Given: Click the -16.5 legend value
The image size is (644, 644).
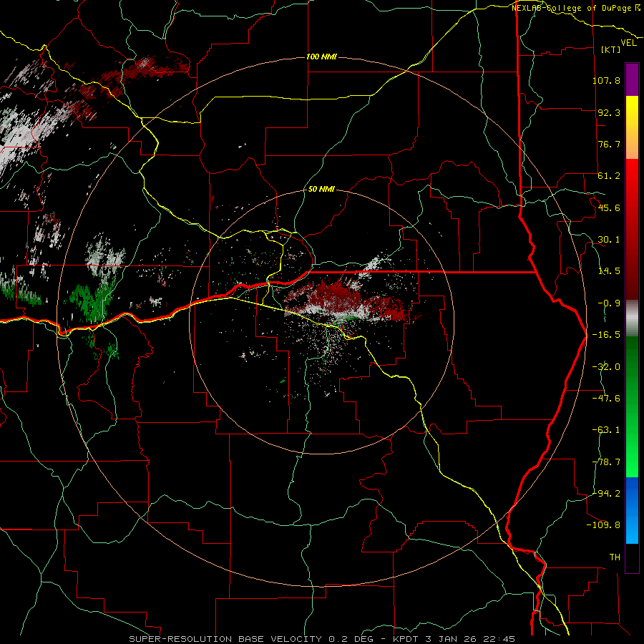Looking at the screenshot, I should pyautogui.click(x=606, y=335).
